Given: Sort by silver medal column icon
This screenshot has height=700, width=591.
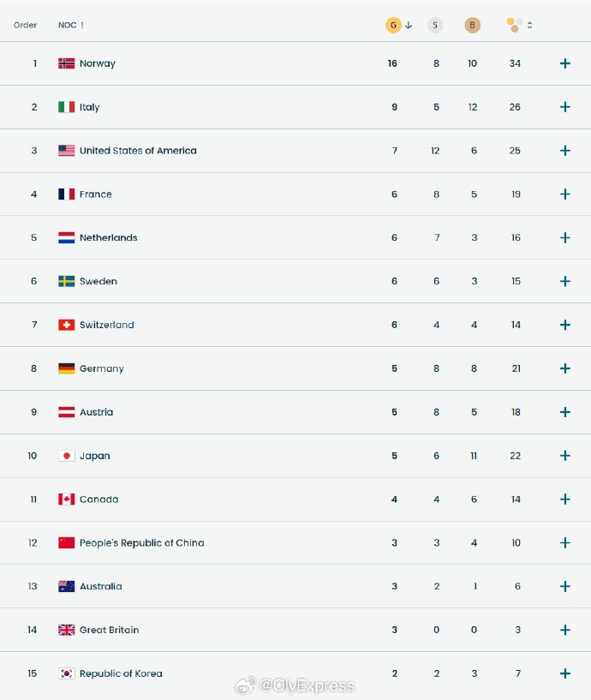Looking at the screenshot, I should click(x=435, y=25).
